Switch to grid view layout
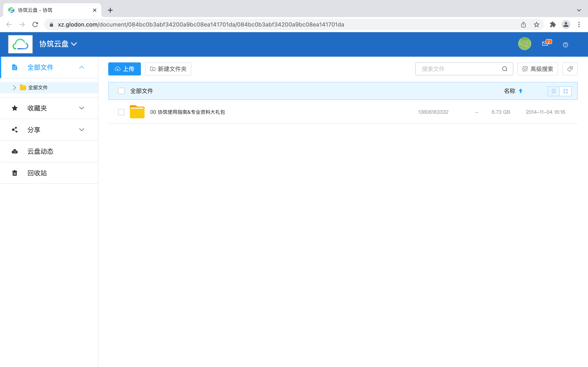Viewport: 588px width, 367px height. tap(565, 91)
